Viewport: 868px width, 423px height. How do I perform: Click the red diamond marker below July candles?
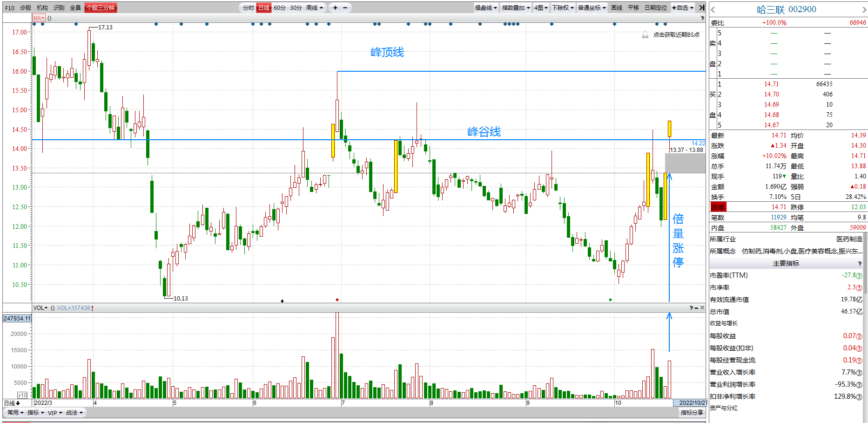[x=337, y=300]
